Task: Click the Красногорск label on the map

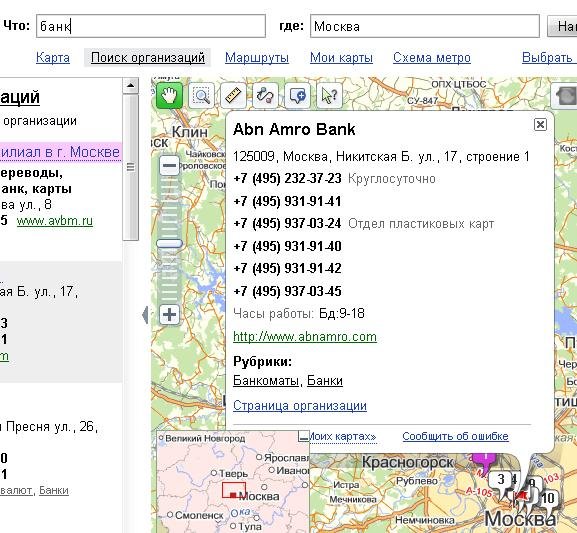Action: [407, 462]
